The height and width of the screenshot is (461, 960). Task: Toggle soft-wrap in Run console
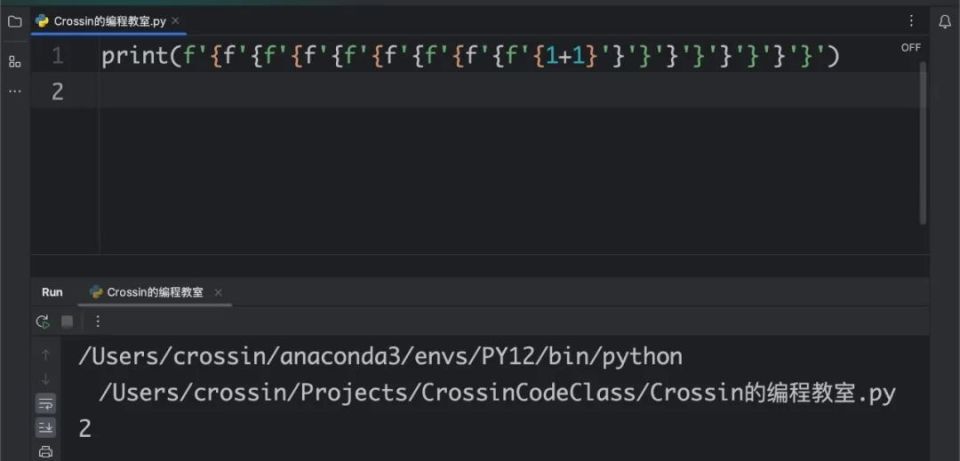click(45, 403)
